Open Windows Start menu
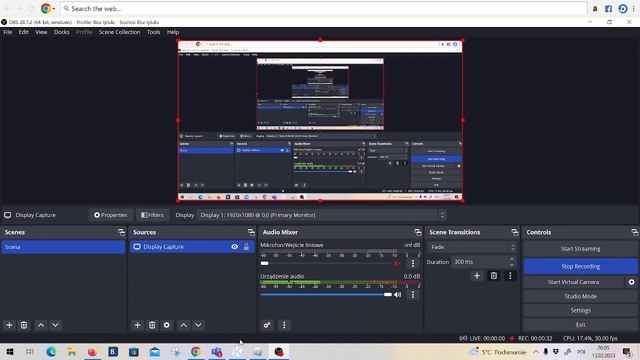 point(10,351)
